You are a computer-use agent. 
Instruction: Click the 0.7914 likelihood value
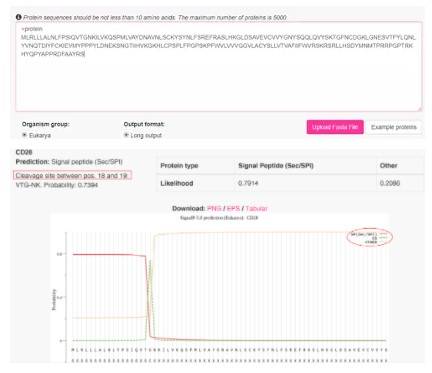248,183
